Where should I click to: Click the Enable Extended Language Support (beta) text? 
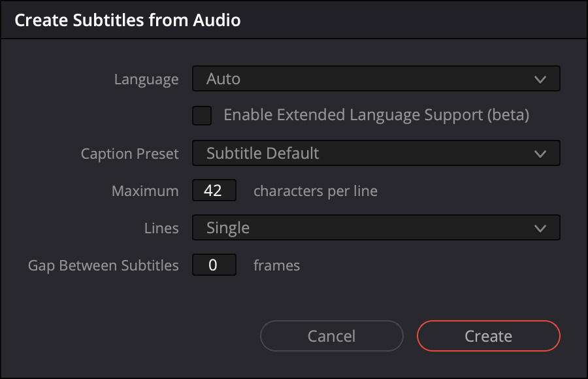[376, 115]
